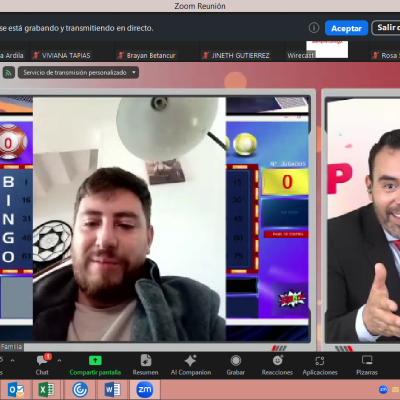Open the Chat panel icon
This screenshot has width=400, height=400.
coord(42,361)
